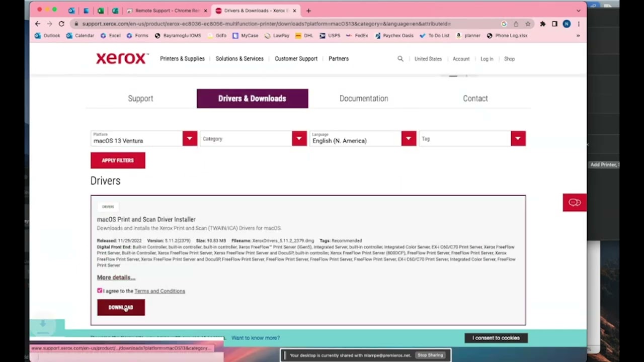644x362 pixels.
Task: Open the USPS bookmark
Action: pyautogui.click(x=330, y=36)
